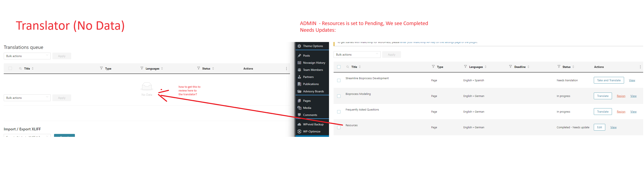Click the Team Members group icon
The width and height of the screenshot is (644, 178).
click(299, 70)
